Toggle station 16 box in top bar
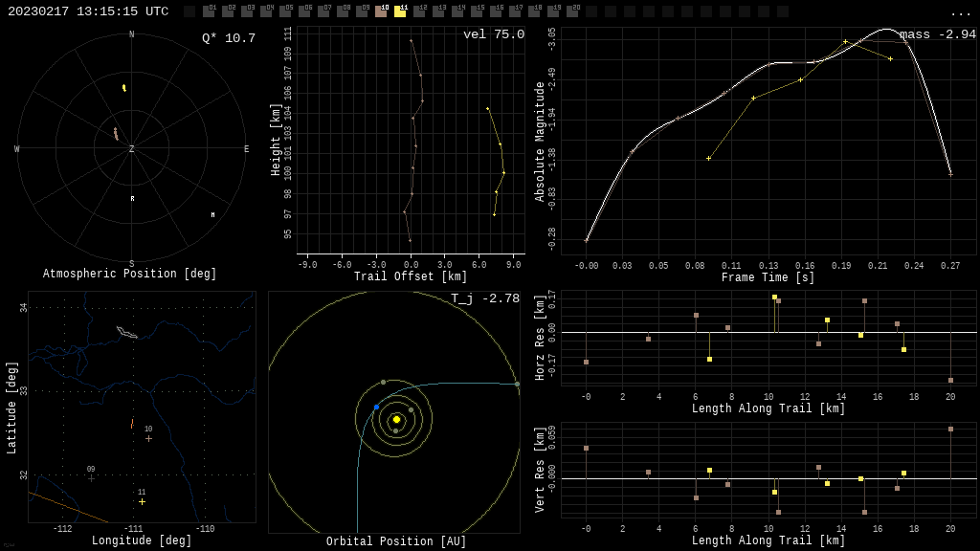Viewport: 980px width, 551px height. tap(495, 11)
